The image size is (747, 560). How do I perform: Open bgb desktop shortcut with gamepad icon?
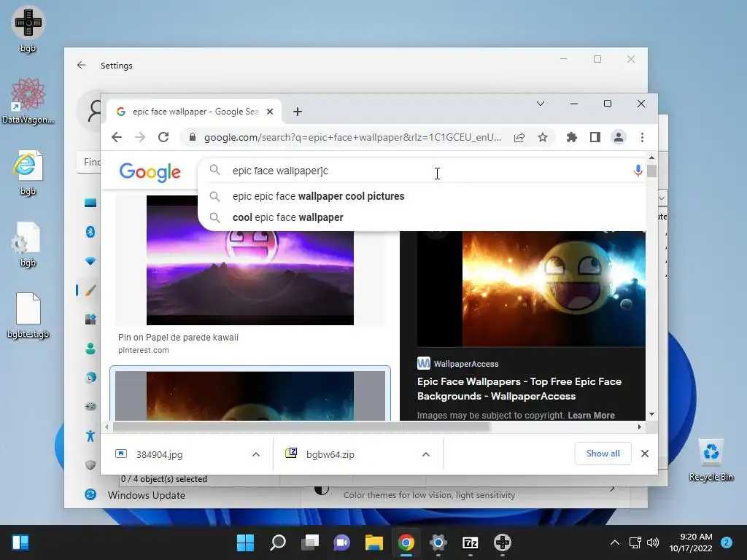(x=28, y=28)
